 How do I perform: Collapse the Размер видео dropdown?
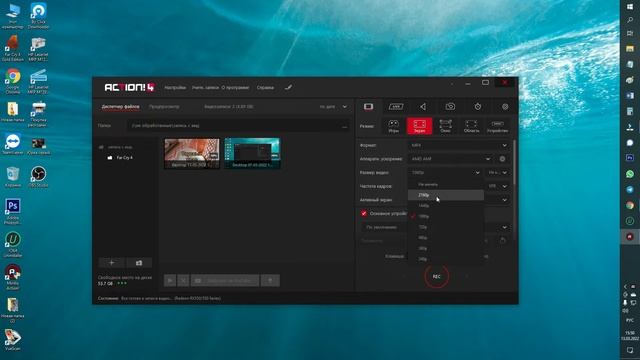pyautogui.click(x=445, y=173)
